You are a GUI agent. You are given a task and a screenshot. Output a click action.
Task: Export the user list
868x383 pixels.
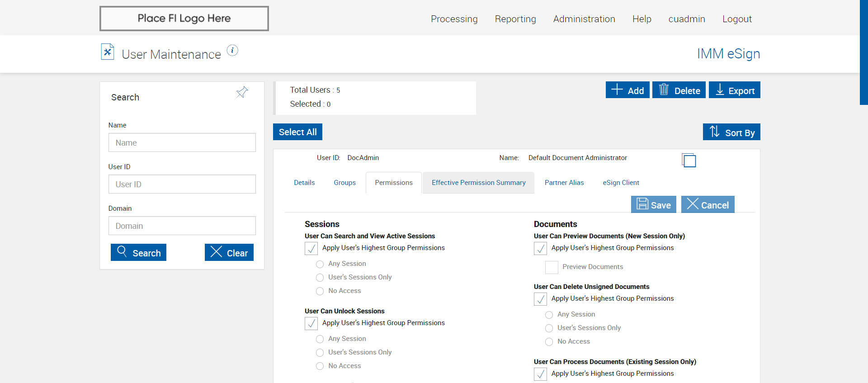click(734, 90)
